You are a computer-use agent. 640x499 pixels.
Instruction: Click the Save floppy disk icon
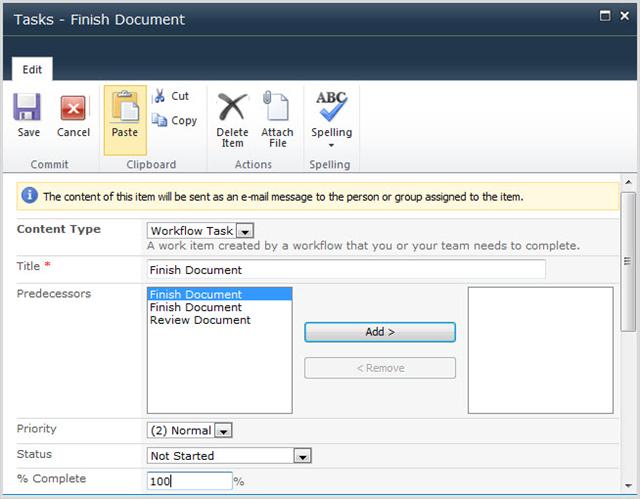point(27,107)
